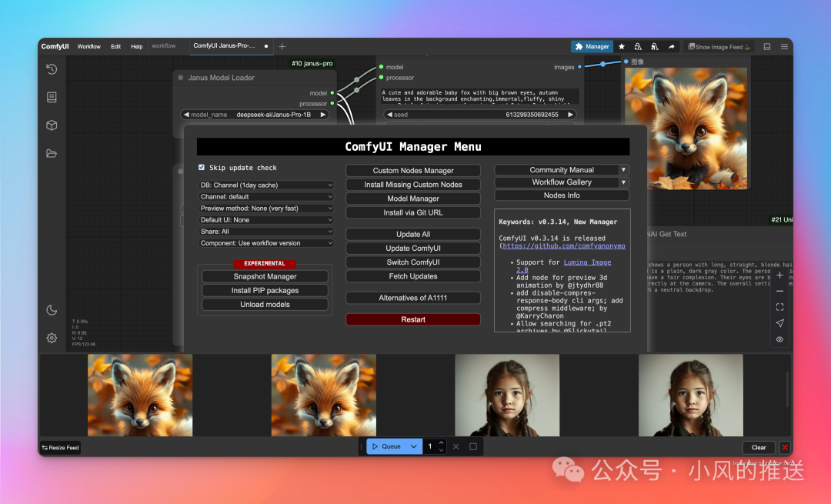This screenshot has height=504, width=831.
Task: Click the cancel current run X icon
Action: coord(456,446)
